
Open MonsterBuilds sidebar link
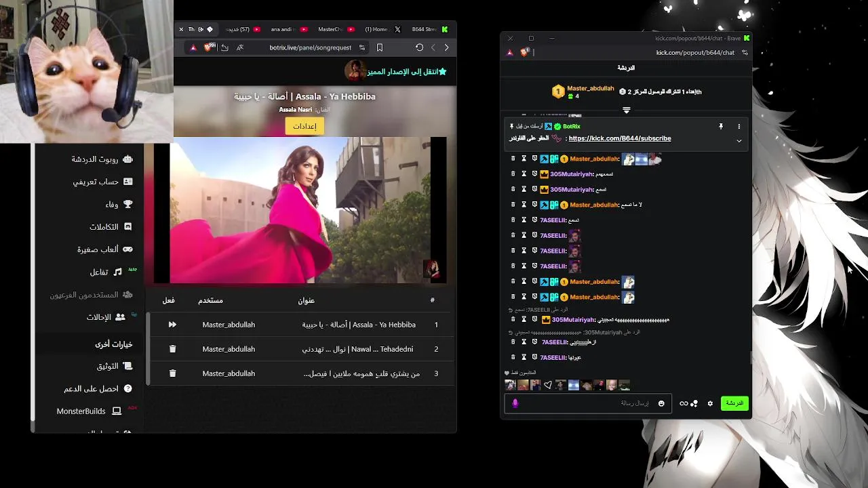[x=89, y=411]
